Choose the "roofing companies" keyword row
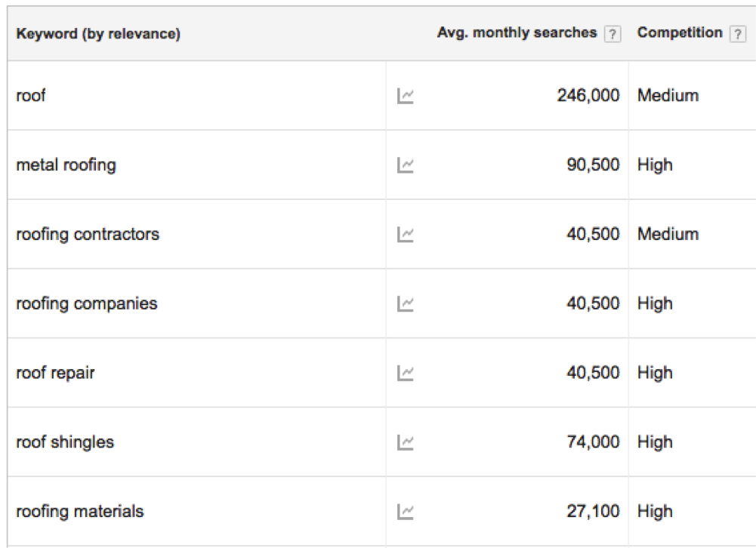756x548 pixels. click(x=87, y=304)
